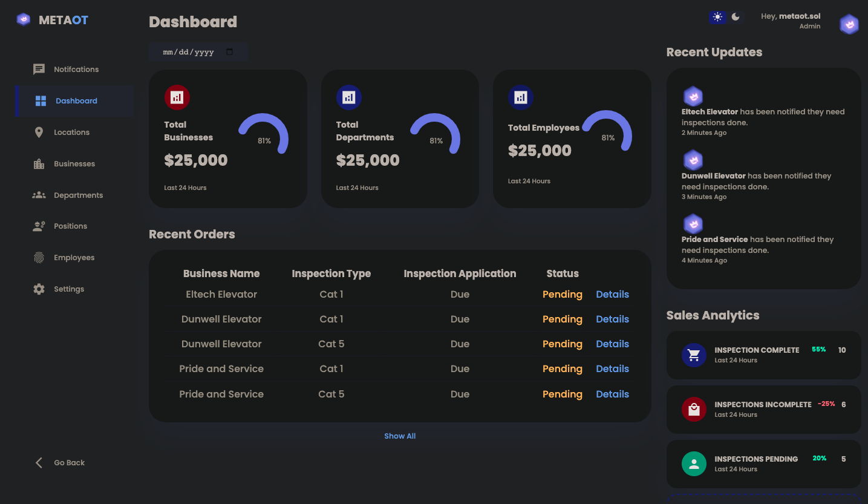The width and height of the screenshot is (868, 504).
Task: Click the Total Employees 81% progress ring
Action: 607,131
